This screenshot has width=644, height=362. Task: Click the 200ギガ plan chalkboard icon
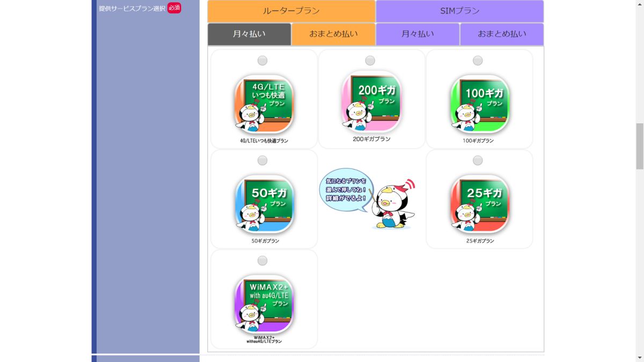click(x=371, y=101)
